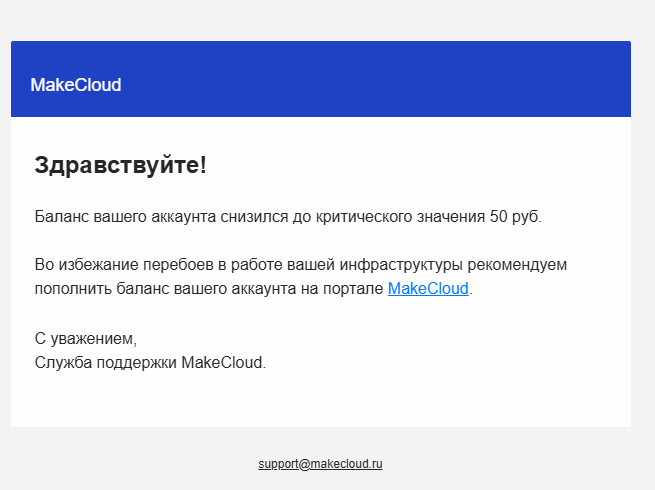Click the "С уважением," line

86,339
